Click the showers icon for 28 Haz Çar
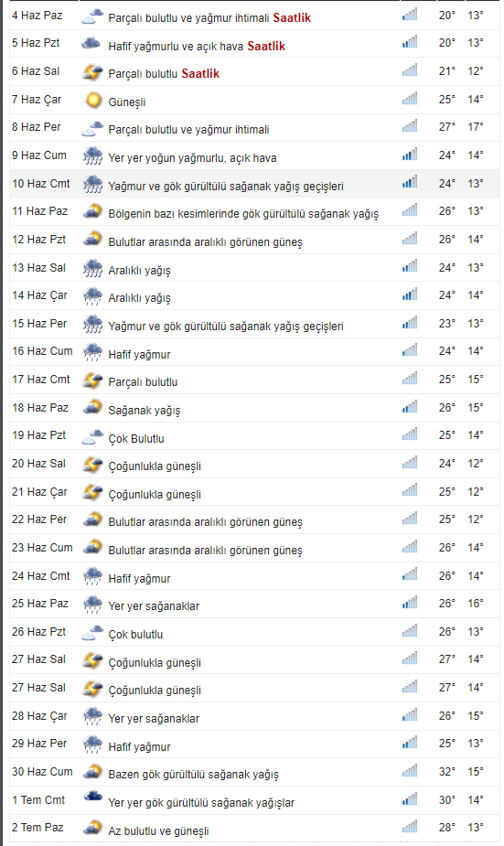The width and height of the screenshot is (504, 846). pyautogui.click(x=92, y=717)
